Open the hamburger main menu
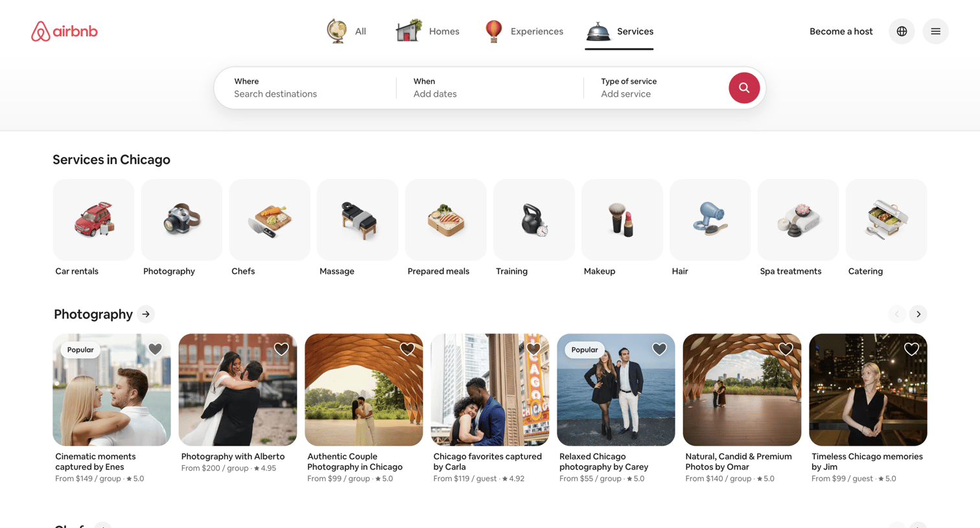This screenshot has width=980, height=528. 935,31
